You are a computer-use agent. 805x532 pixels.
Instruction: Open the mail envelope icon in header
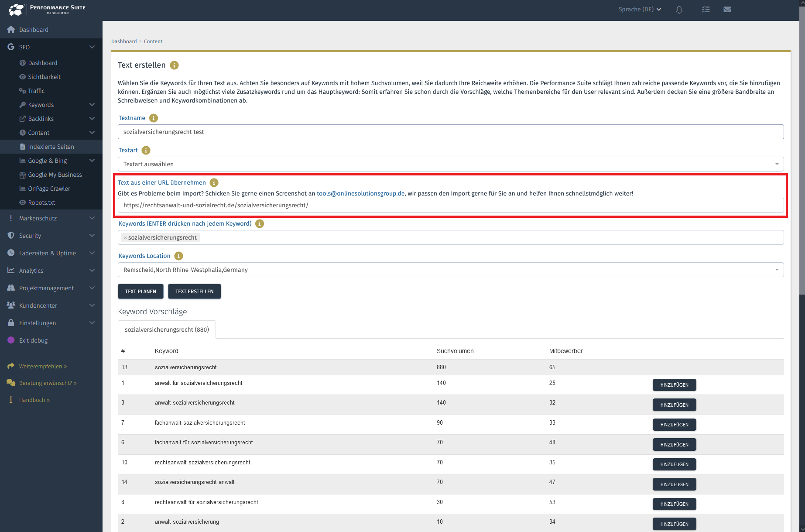tap(727, 9)
